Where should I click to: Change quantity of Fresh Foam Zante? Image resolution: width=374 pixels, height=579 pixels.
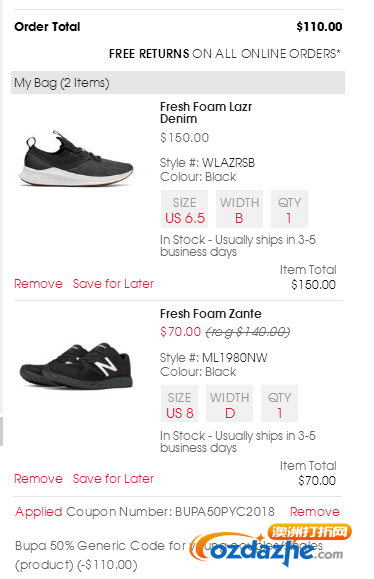(279, 404)
